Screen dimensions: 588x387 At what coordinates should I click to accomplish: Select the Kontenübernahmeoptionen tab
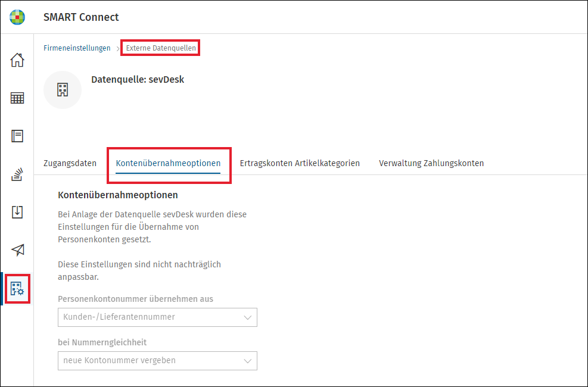(x=168, y=163)
